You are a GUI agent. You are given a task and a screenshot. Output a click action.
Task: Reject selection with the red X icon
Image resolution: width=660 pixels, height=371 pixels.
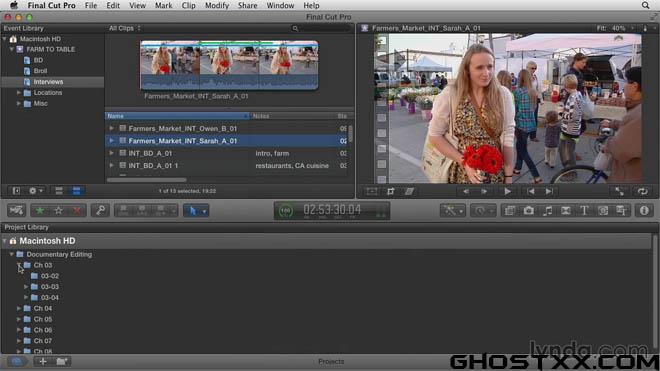pos(77,210)
